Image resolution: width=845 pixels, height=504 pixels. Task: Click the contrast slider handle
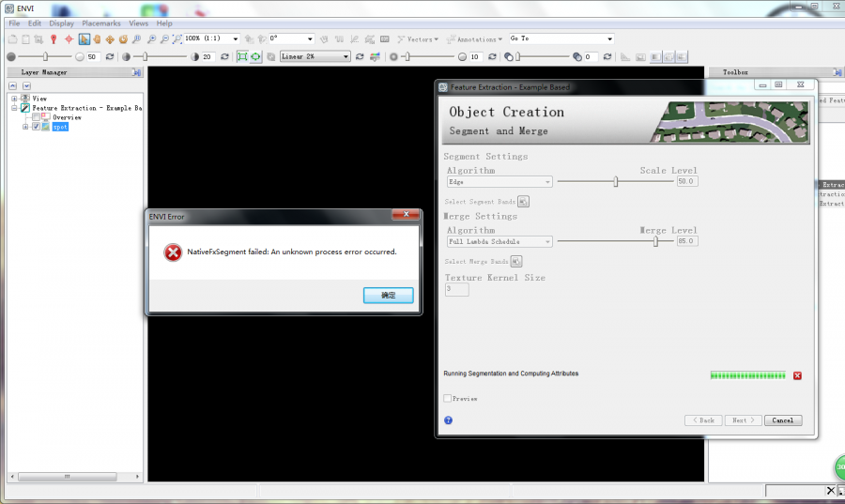145,56
